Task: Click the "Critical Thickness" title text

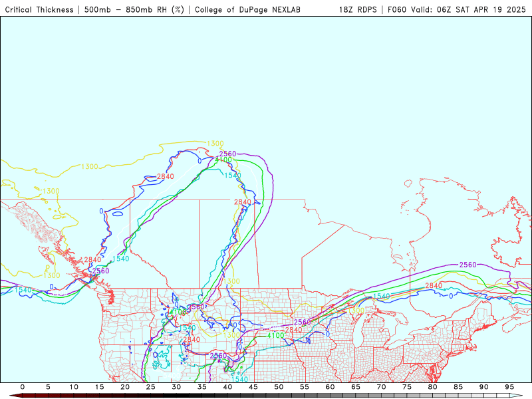Action: tap(39, 10)
